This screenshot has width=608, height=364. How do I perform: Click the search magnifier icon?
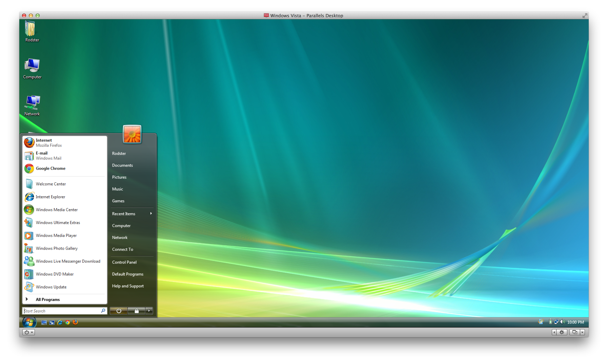103,311
